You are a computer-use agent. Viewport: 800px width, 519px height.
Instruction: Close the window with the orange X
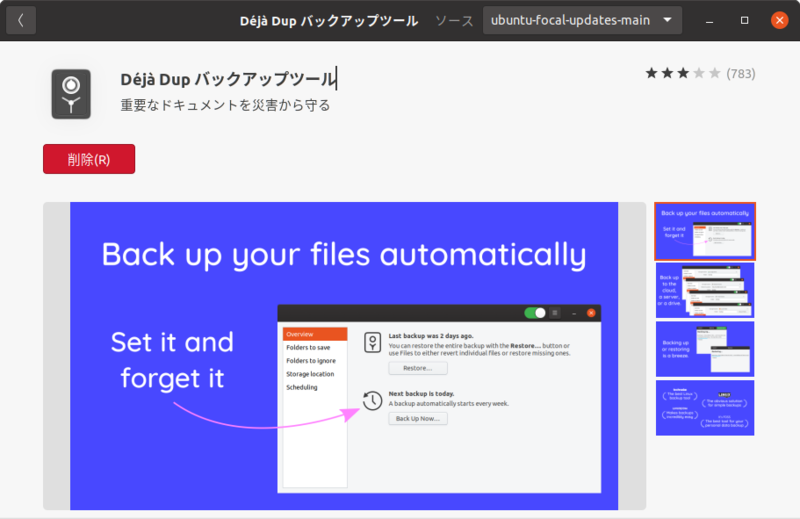click(780, 20)
